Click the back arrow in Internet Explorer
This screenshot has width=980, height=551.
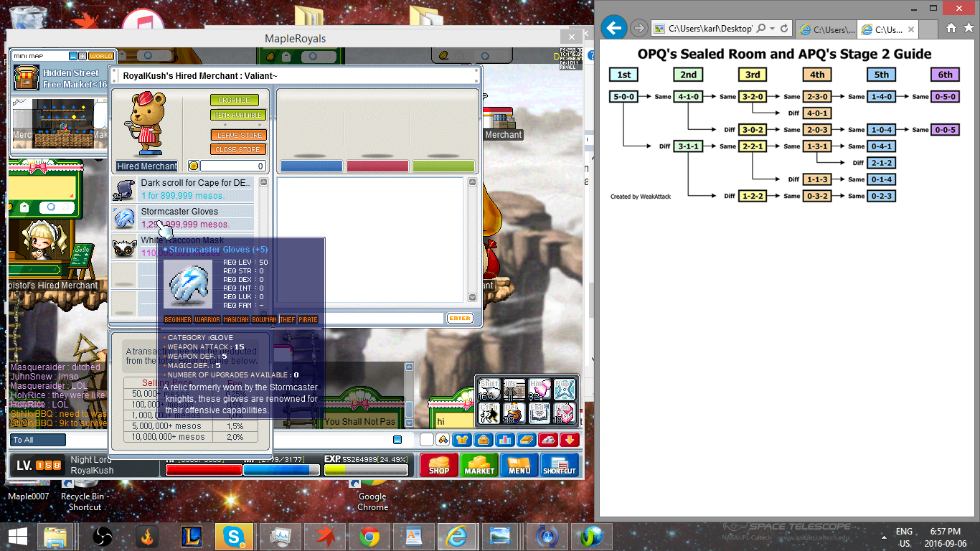613,28
